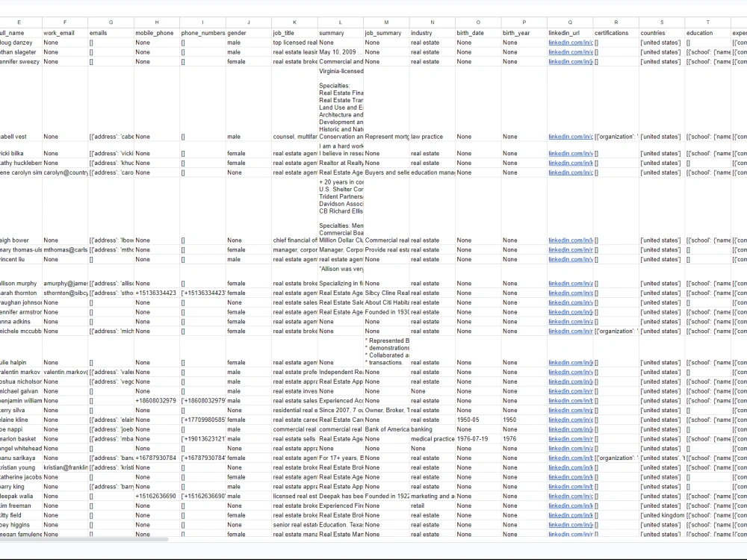Open LinkedIn link in cabell vest row

point(570,137)
